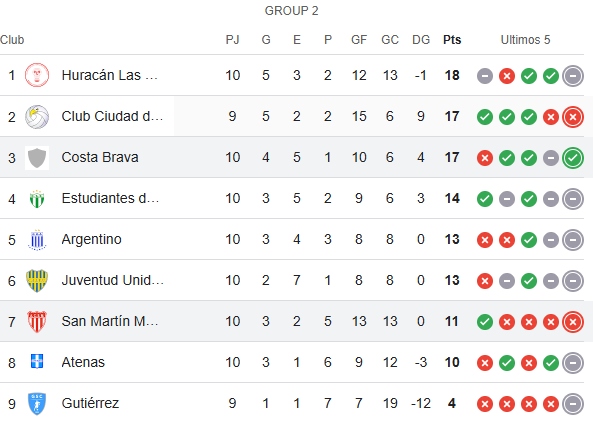Click the Juventud Unida yellow-green shield
593x422 pixels.
pos(37,281)
